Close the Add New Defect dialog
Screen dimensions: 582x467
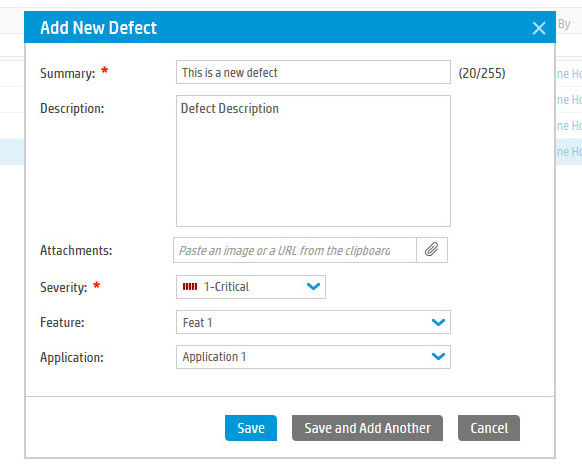point(539,28)
